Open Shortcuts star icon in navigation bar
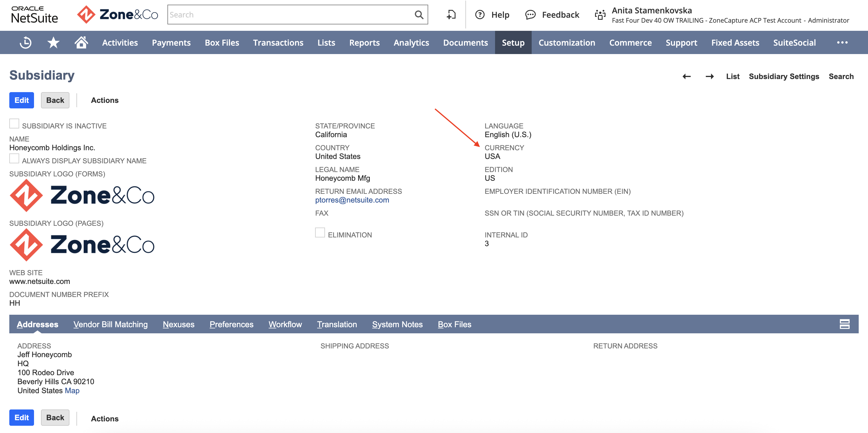Image resolution: width=868 pixels, height=433 pixels. [x=53, y=43]
